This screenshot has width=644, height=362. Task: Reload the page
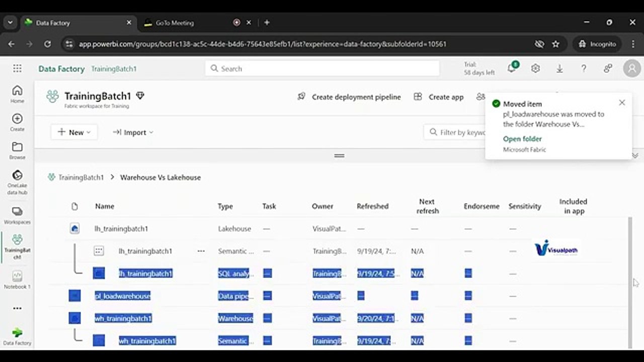[x=47, y=44]
